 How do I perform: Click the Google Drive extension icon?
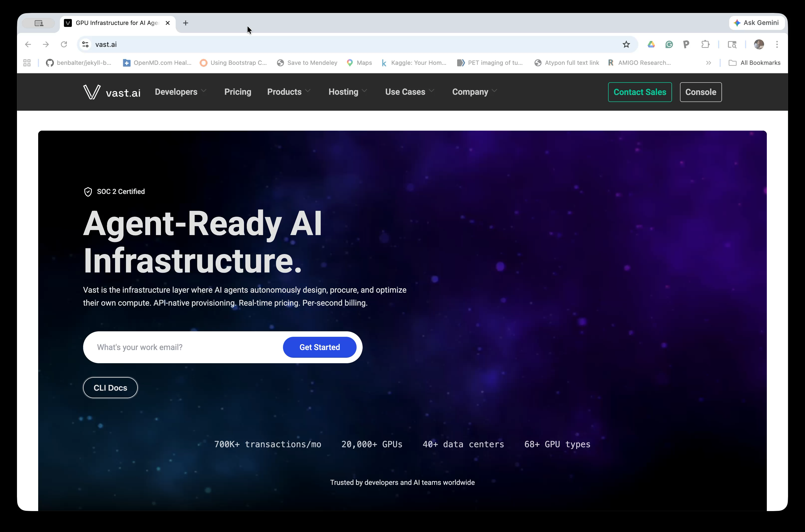pyautogui.click(x=651, y=44)
